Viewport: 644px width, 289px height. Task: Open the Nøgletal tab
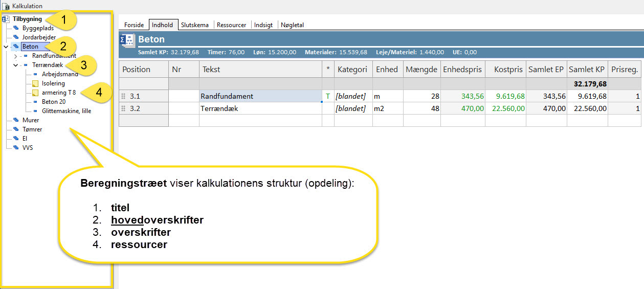tap(292, 25)
